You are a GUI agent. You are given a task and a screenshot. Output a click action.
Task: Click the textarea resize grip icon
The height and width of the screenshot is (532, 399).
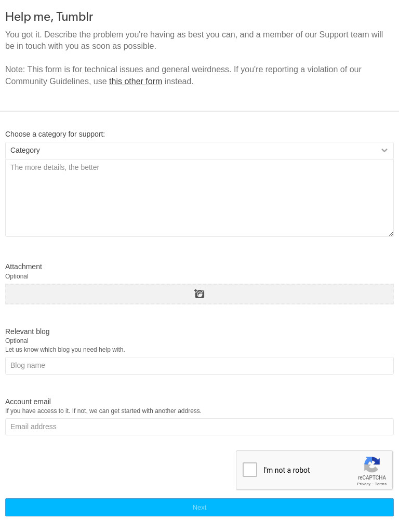tap(391, 234)
